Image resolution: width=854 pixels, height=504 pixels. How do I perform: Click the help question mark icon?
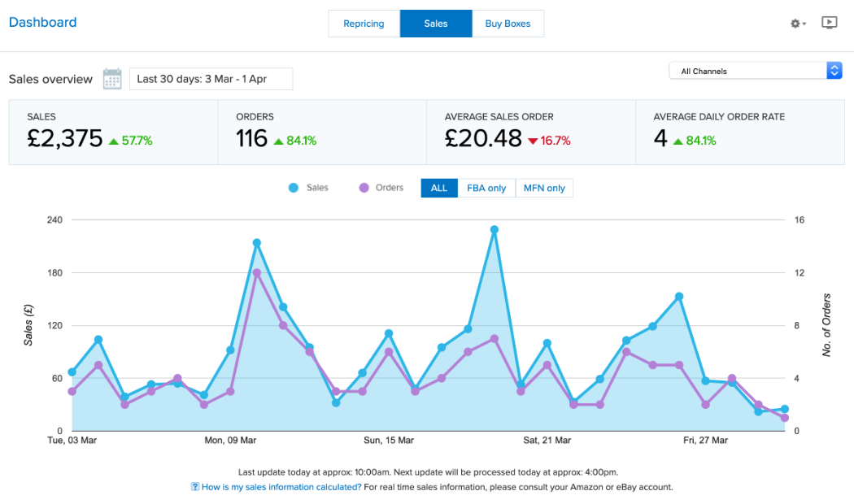tap(195, 487)
